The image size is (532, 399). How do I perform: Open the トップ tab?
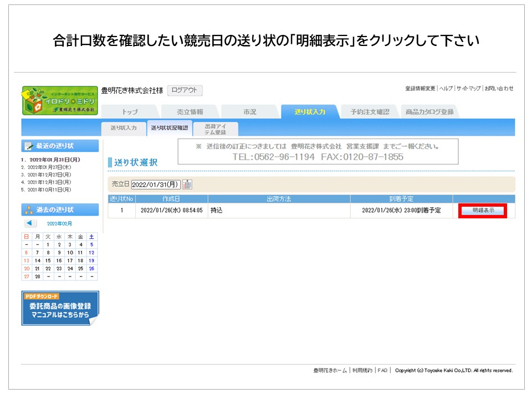130,112
